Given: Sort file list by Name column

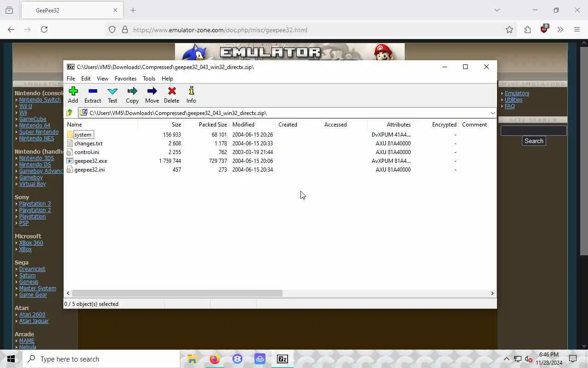Looking at the screenshot, I should coord(101,125).
